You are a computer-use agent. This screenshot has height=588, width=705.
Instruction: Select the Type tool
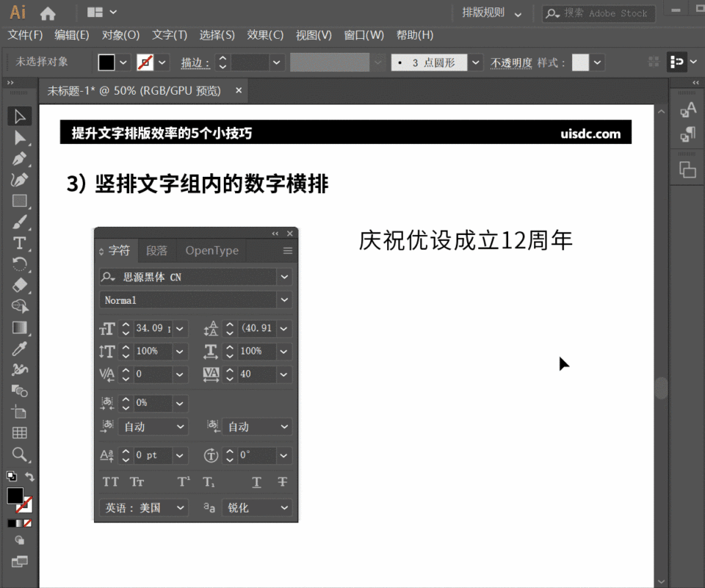coord(20,243)
